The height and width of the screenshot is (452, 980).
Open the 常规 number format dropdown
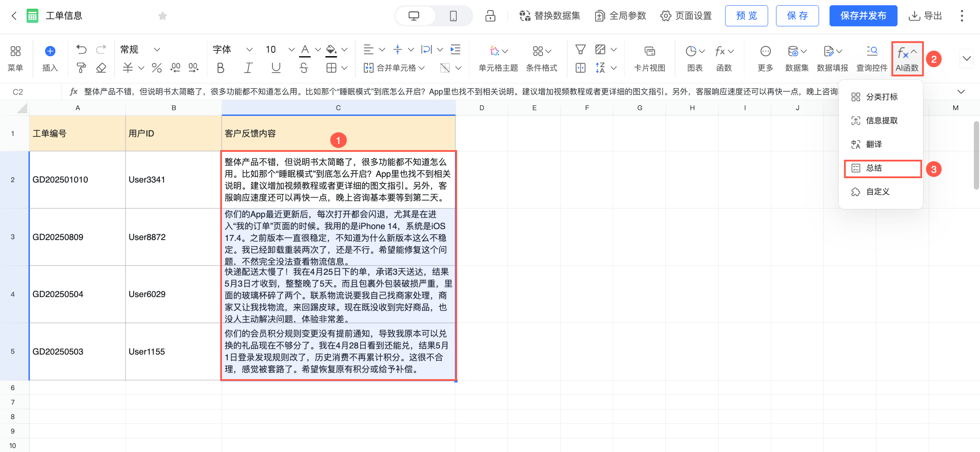[140, 50]
